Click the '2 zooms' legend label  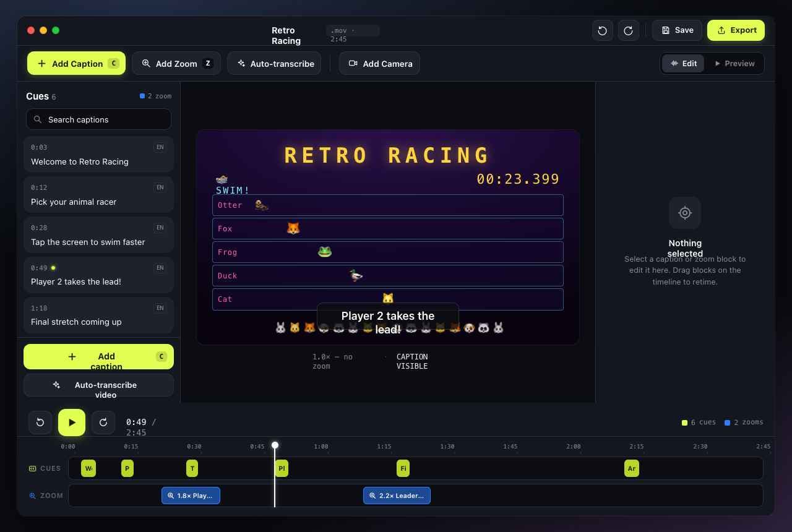point(744,423)
